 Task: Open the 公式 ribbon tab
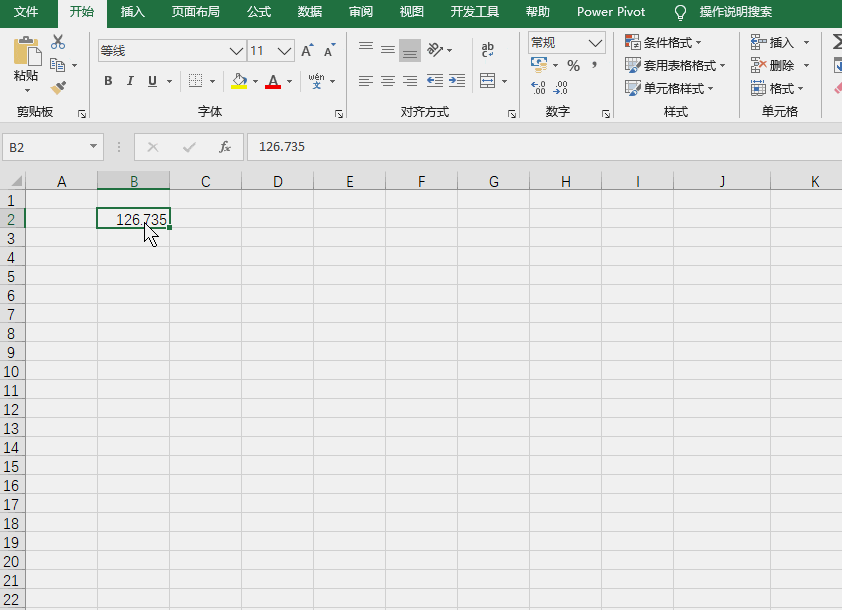(259, 12)
